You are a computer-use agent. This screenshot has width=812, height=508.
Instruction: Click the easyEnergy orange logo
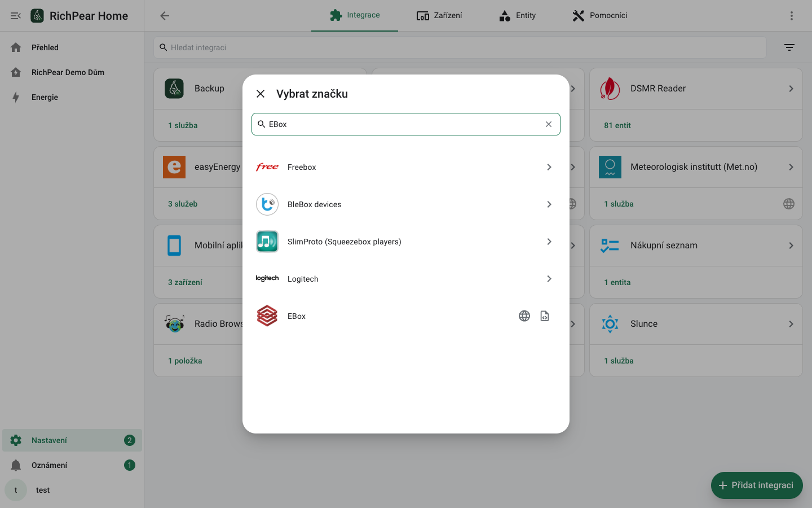[174, 167]
